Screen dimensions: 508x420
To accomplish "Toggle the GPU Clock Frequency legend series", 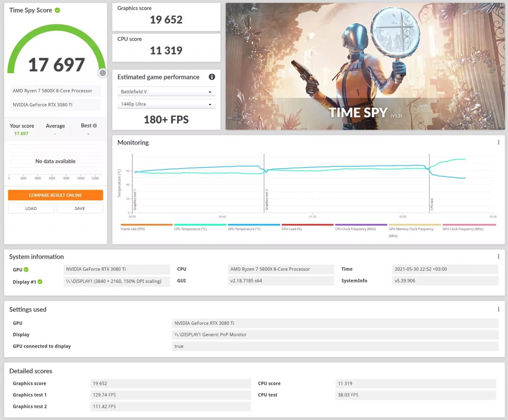I will [463, 229].
